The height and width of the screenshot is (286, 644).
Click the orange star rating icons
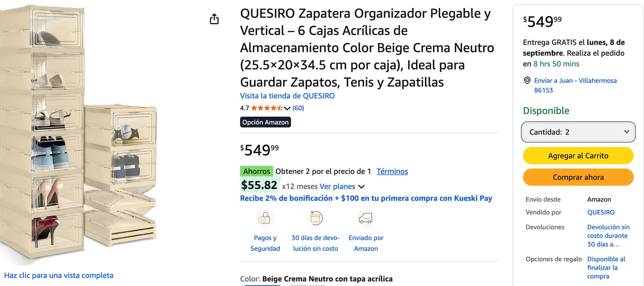[x=267, y=108]
